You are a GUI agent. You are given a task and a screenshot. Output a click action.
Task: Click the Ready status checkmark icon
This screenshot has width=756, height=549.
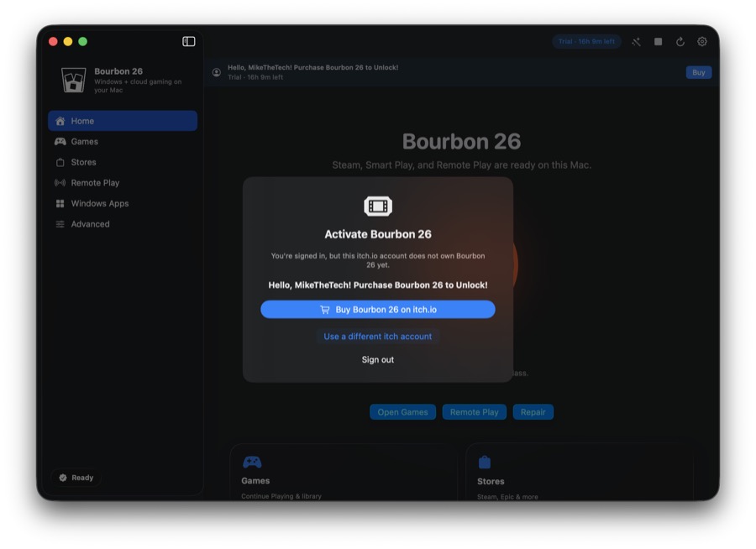tap(63, 478)
